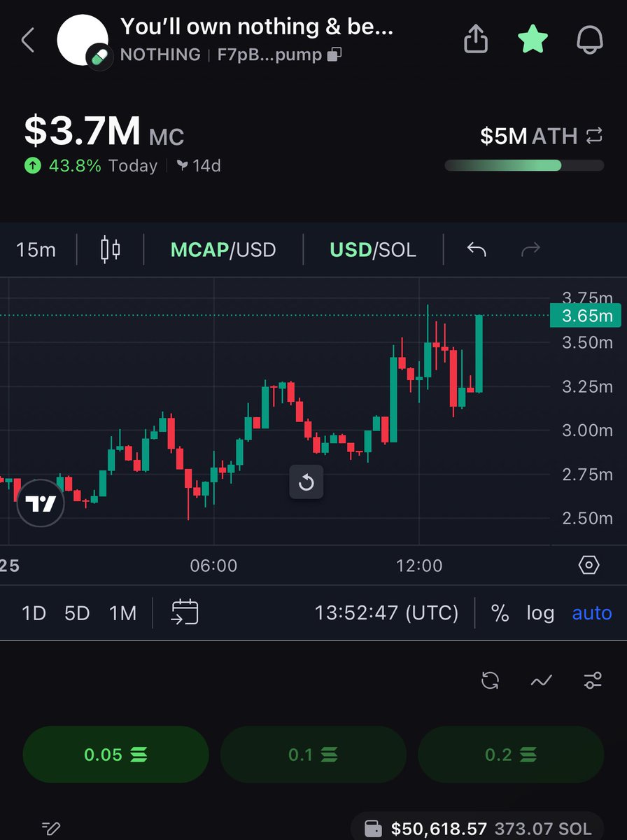Toggle USD/SOL currency mode
Image resolution: width=627 pixels, height=840 pixels.
pos(373,249)
